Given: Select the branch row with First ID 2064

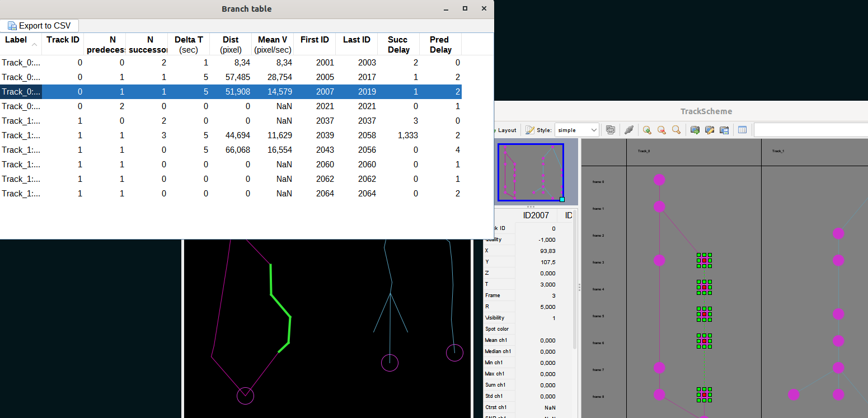Looking at the screenshot, I should [231, 194].
